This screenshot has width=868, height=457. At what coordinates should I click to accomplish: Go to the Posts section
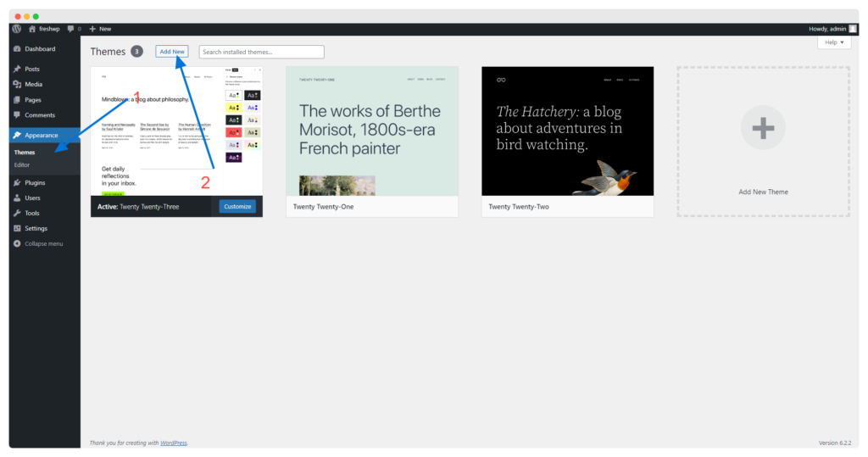coord(32,69)
